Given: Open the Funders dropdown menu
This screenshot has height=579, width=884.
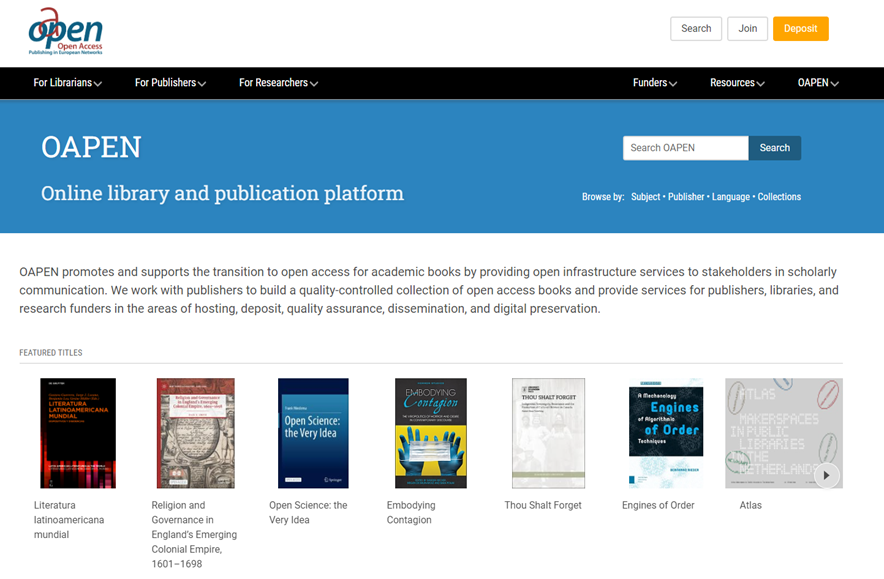Looking at the screenshot, I should [x=655, y=83].
